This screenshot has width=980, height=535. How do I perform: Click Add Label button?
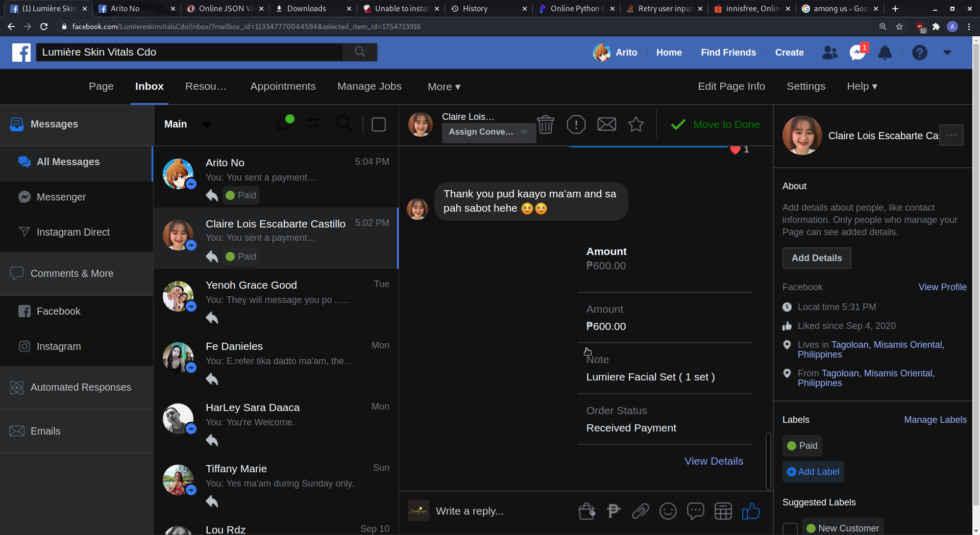click(x=813, y=472)
